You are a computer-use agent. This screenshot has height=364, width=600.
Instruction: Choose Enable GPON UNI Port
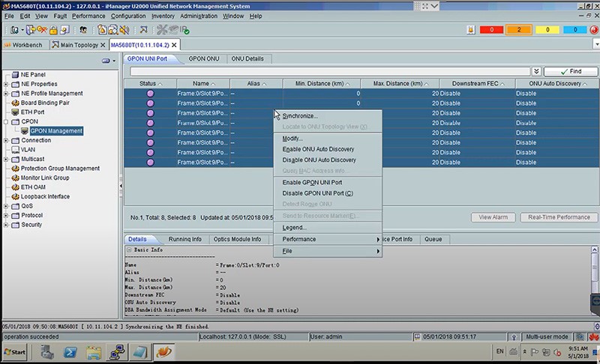click(328, 182)
